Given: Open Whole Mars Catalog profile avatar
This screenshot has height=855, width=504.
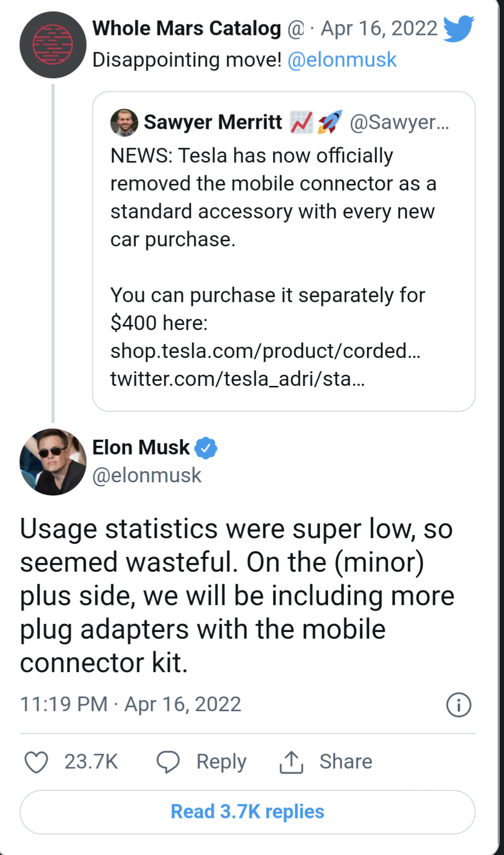Looking at the screenshot, I should (x=53, y=45).
